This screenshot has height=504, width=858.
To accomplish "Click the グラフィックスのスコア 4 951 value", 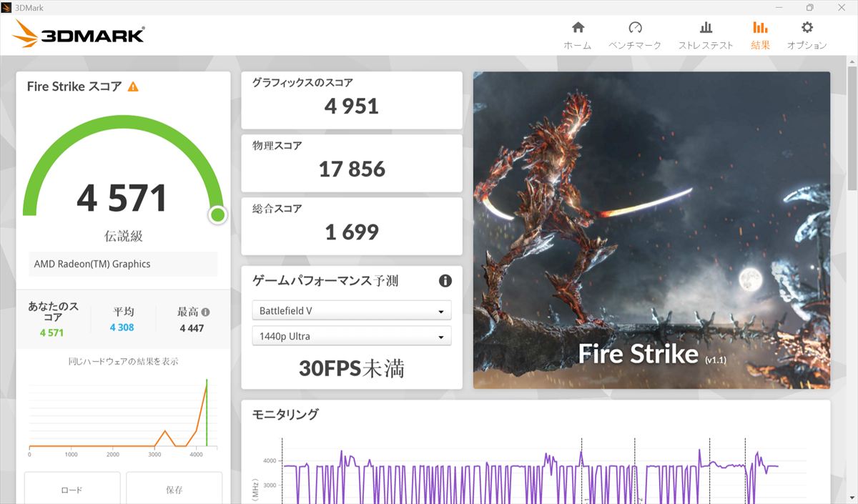I will [351, 107].
